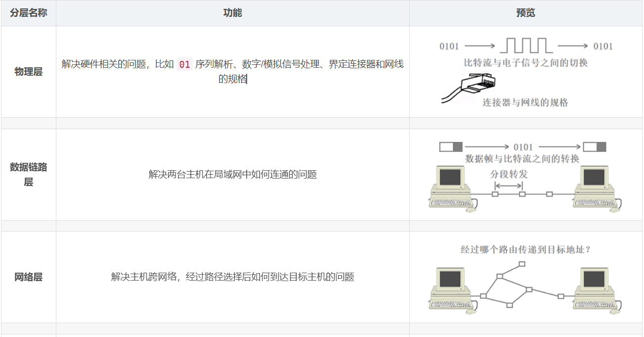Click the inline code 01 tag
The width and height of the screenshot is (644, 337).
click(184, 64)
